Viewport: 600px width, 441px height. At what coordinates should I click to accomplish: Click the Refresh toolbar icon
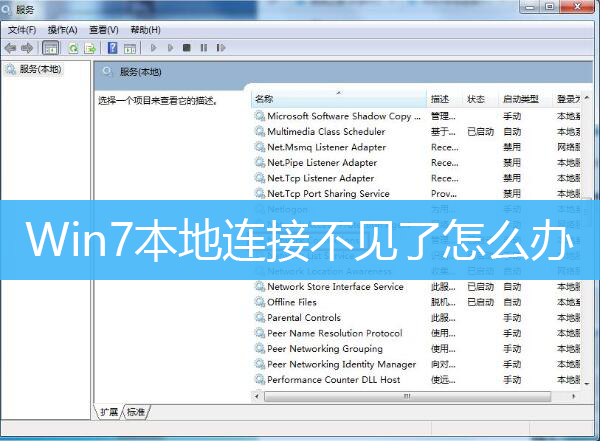pyautogui.click(x=73, y=47)
